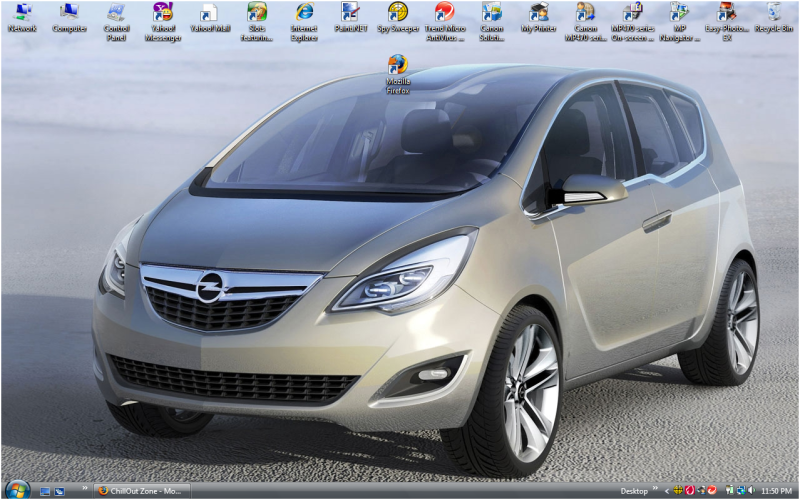Launch MP Navigator from the desktop
This screenshot has height=500, width=800.
click(680, 14)
